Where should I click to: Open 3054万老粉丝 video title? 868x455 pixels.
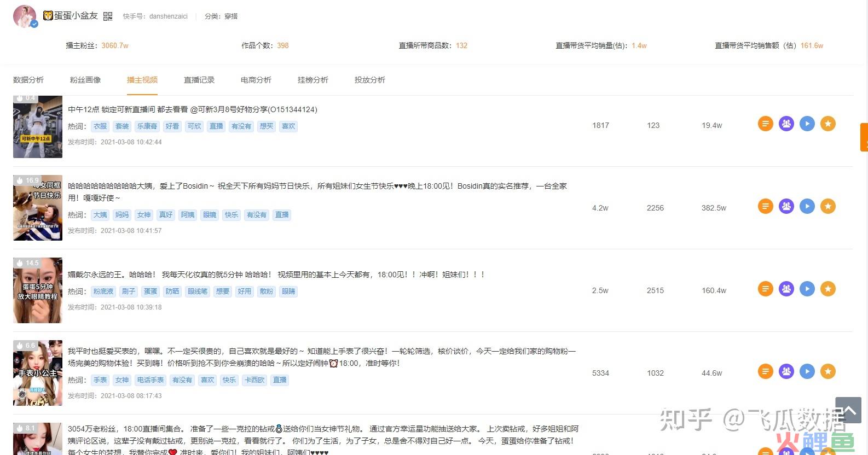pyautogui.click(x=323, y=440)
